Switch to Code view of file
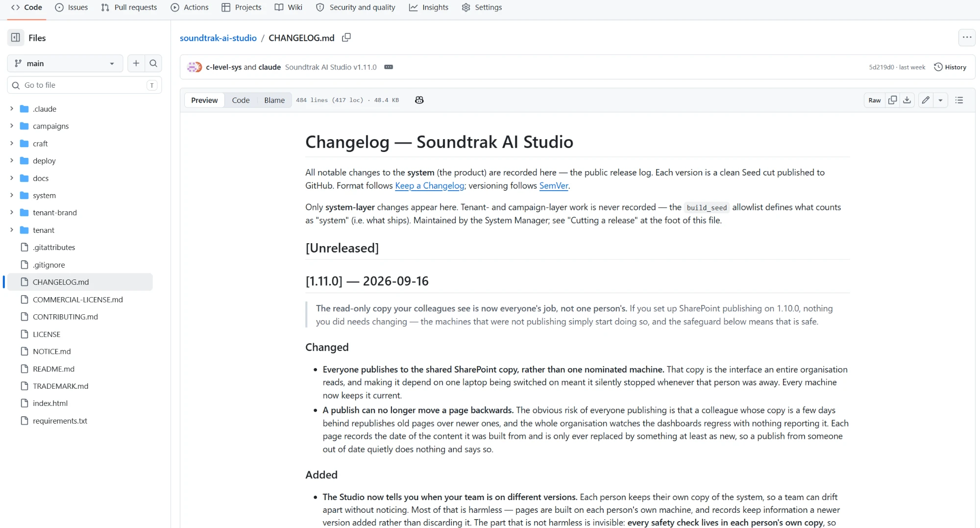This screenshot has width=980, height=528. [241, 100]
